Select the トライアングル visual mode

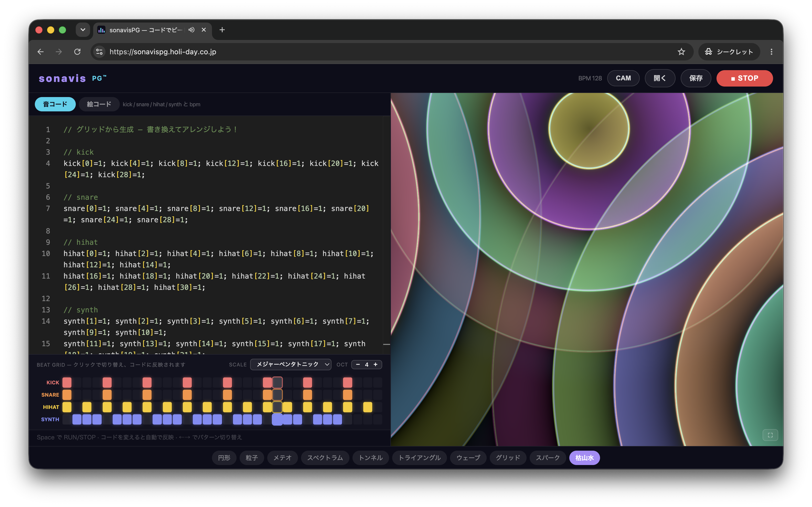[x=420, y=458]
